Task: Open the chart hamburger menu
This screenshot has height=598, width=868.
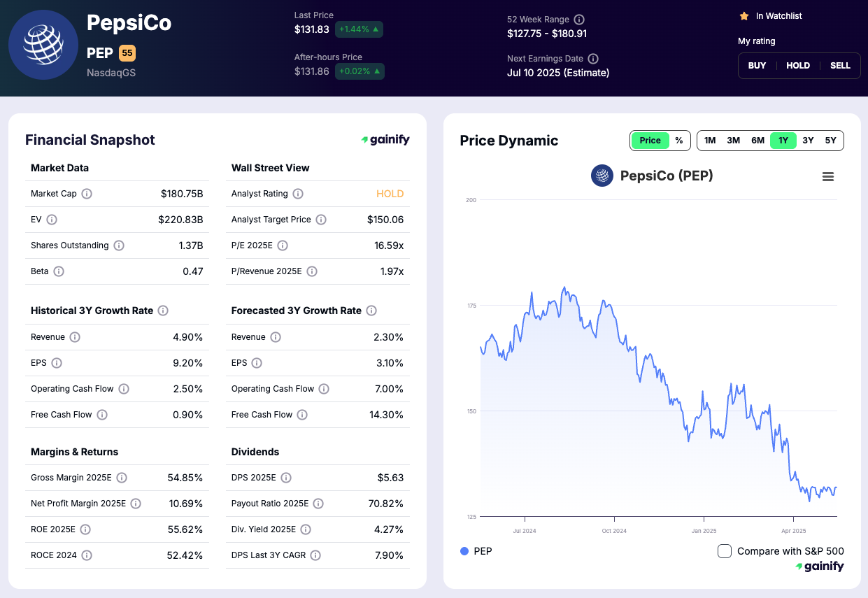Action: 828,177
